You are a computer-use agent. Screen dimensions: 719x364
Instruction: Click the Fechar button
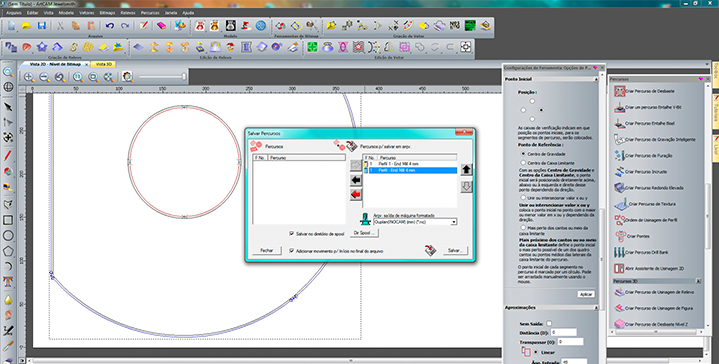coord(266,250)
